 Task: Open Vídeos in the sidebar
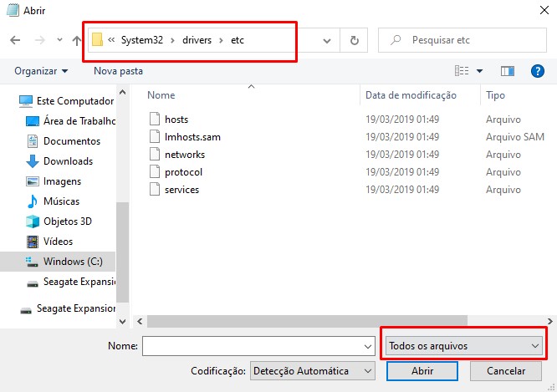58,242
